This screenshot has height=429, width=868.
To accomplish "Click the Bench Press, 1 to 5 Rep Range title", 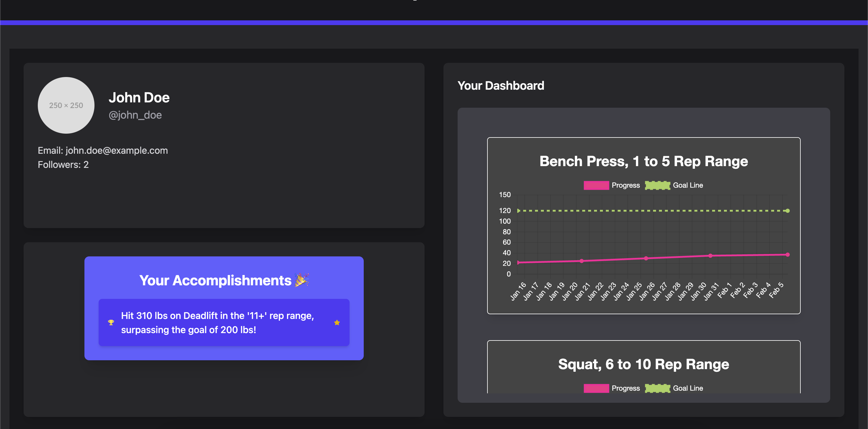I will tap(643, 161).
